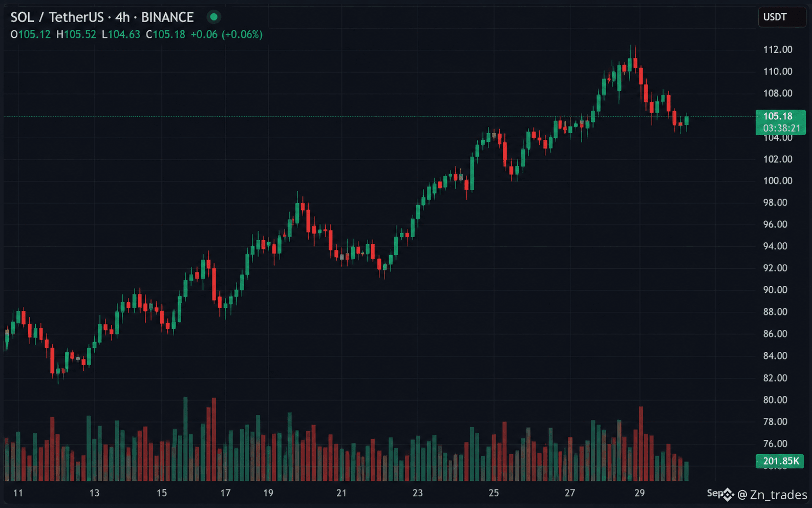The image size is (812, 508).
Task: Click the 92.00 price axis label
Action: tap(775, 268)
